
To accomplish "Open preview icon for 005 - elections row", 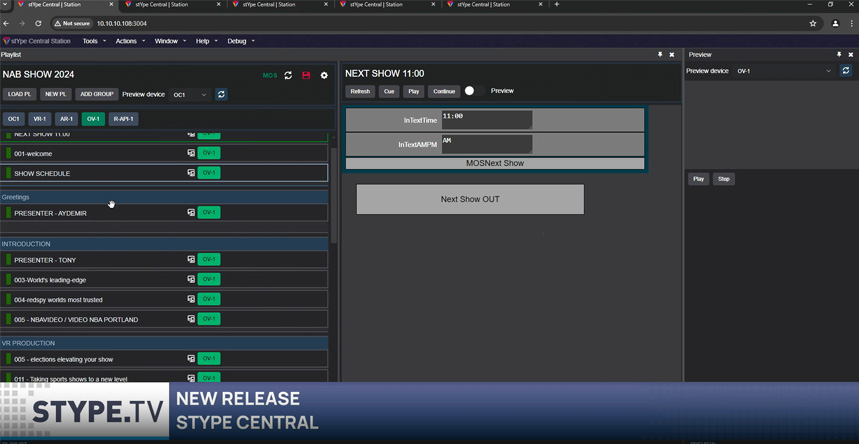I will tap(191, 359).
